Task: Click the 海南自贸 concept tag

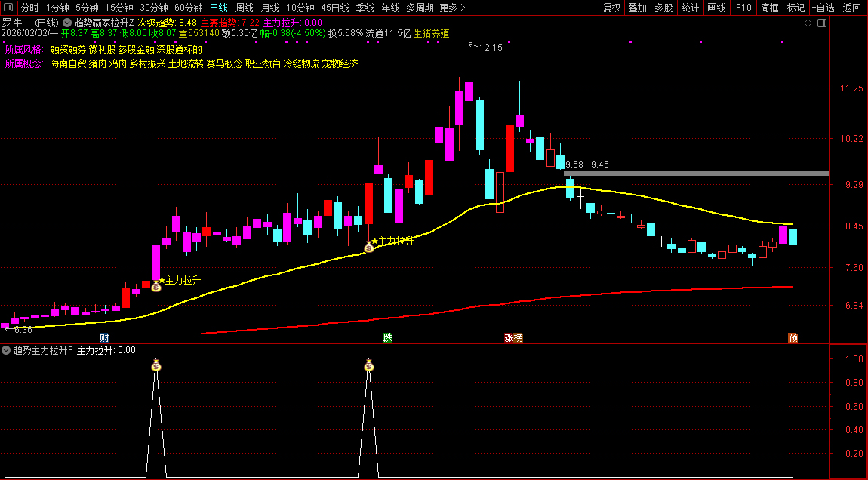Action: tap(68, 63)
